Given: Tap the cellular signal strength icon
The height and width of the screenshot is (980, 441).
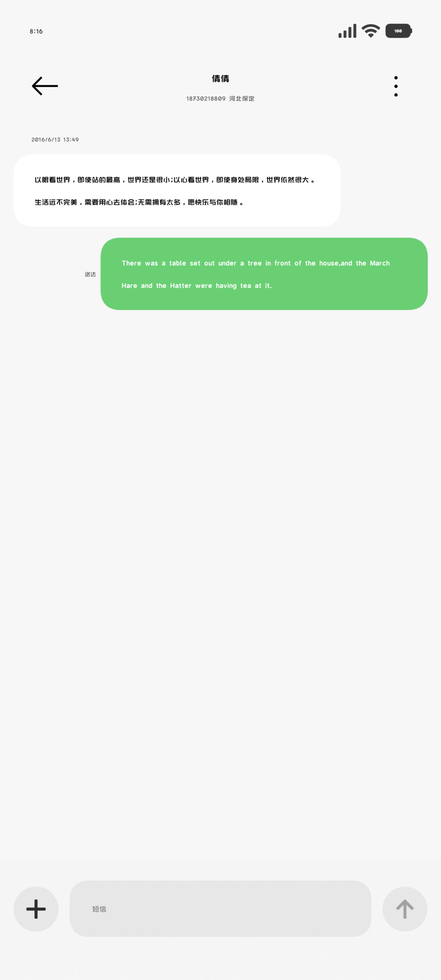Looking at the screenshot, I should point(347,31).
